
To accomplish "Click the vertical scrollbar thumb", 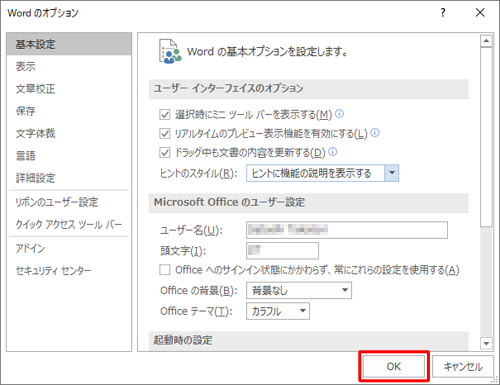I will 486,137.
